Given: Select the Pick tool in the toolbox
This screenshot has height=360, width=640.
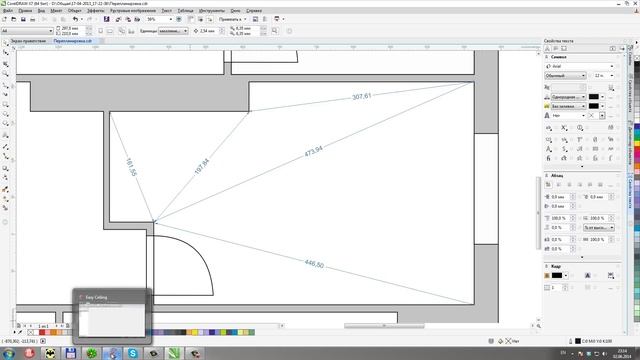Looking at the screenshot, I should [x=5, y=43].
